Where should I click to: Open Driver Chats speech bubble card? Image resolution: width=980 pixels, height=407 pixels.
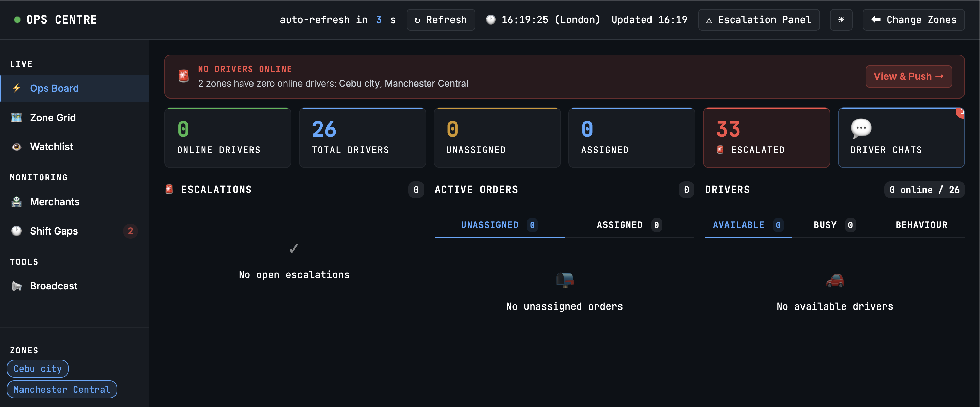[x=901, y=137]
